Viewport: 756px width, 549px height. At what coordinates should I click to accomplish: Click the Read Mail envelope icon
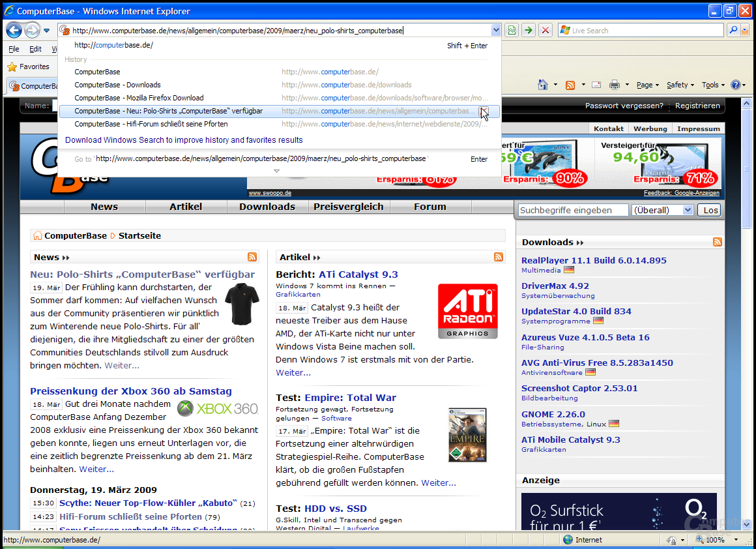tap(596, 85)
